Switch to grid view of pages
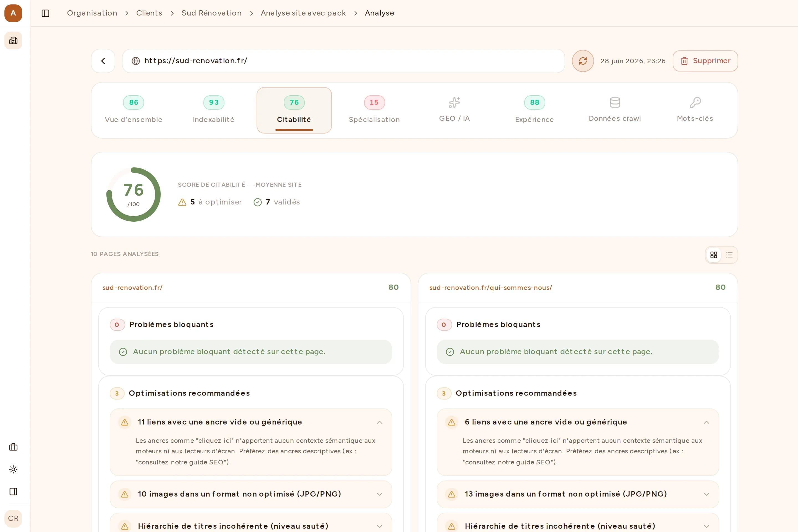The width and height of the screenshot is (798, 532). tap(713, 255)
